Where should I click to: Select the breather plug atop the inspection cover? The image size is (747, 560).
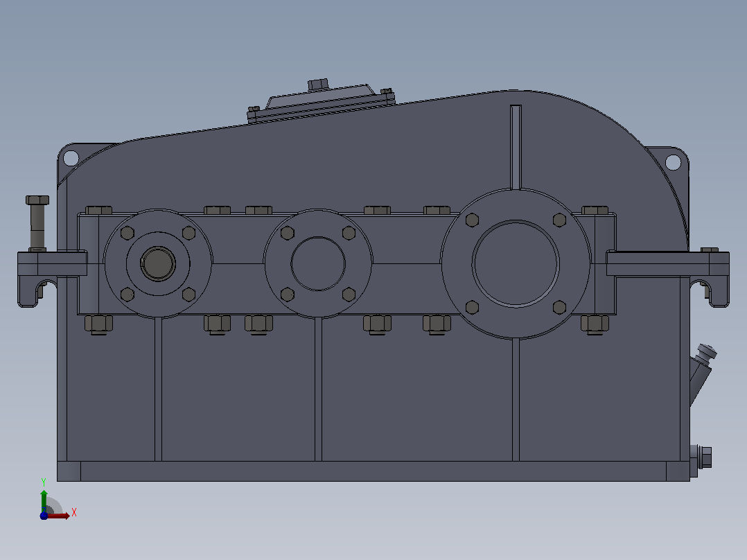[318, 85]
